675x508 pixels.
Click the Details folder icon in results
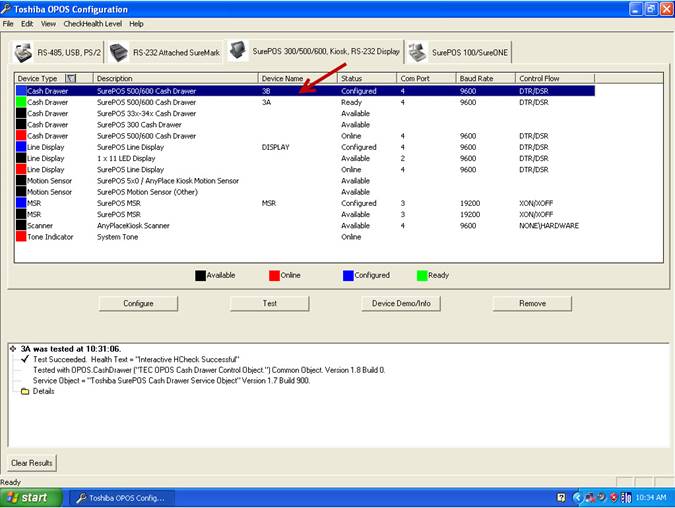pyautogui.click(x=25, y=391)
